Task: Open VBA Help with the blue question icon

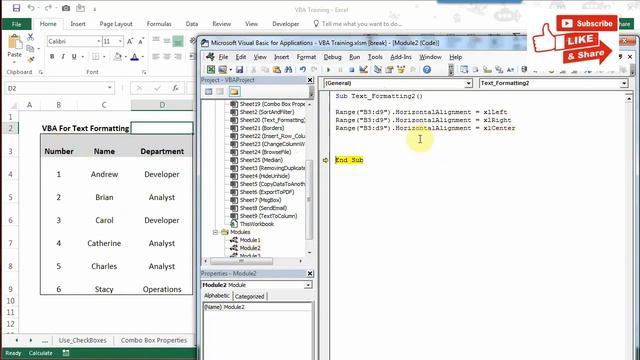Action: [427, 69]
